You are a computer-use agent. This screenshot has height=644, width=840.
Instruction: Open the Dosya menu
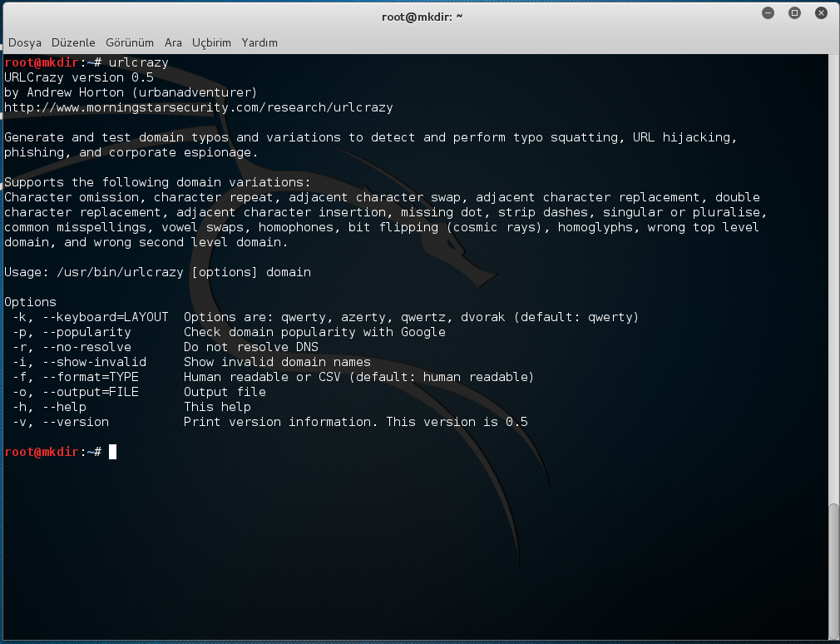[25, 42]
